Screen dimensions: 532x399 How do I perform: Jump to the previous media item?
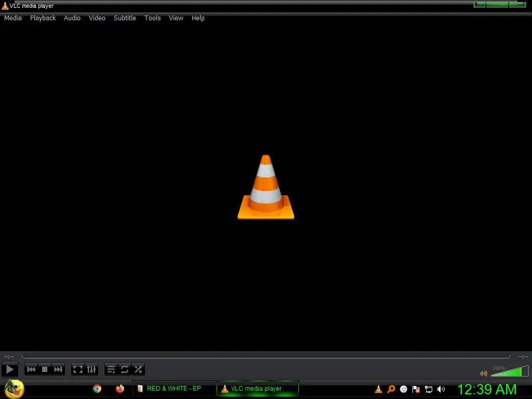coord(31,369)
